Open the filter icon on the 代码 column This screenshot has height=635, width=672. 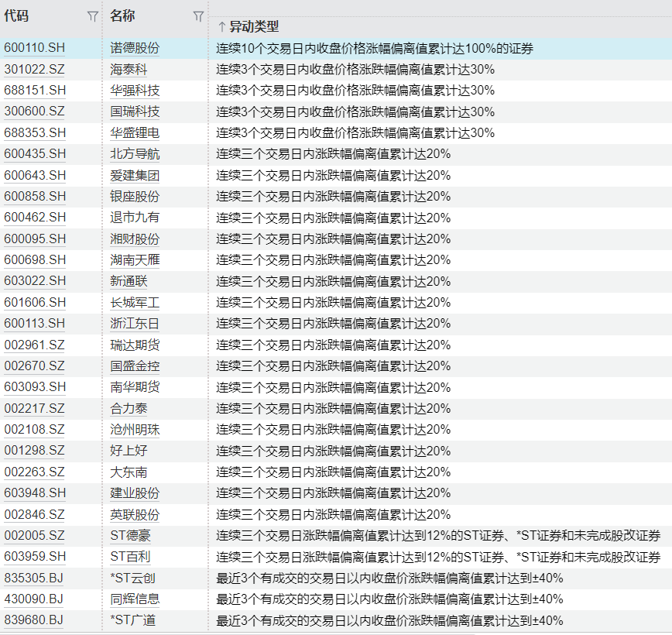pyautogui.click(x=92, y=17)
